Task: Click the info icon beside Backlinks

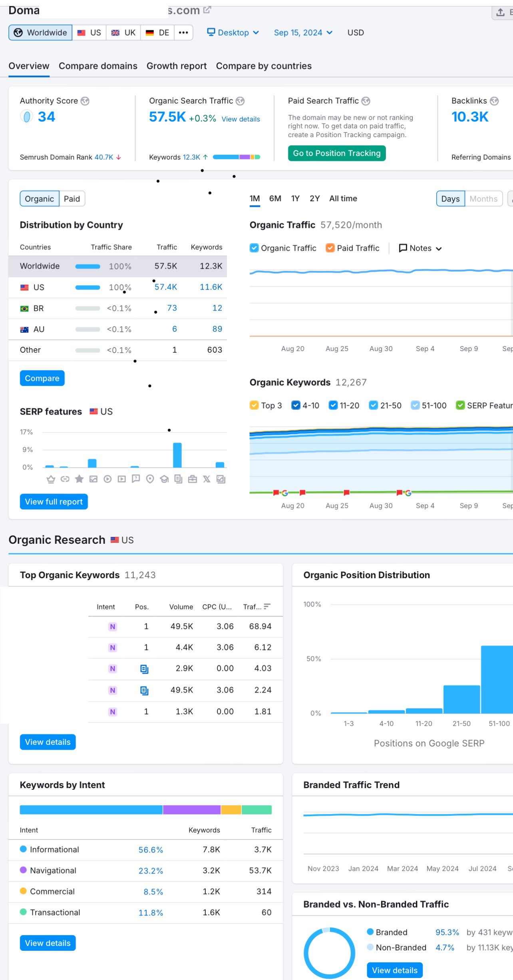Action: pyautogui.click(x=494, y=101)
